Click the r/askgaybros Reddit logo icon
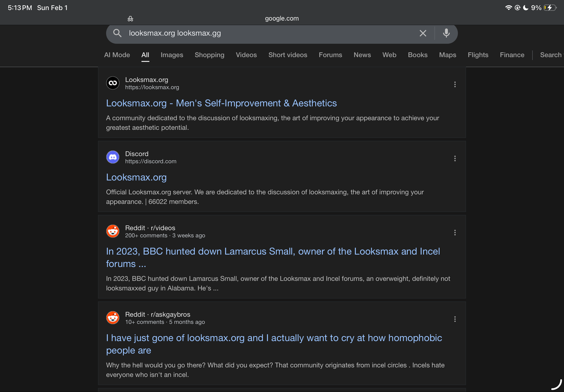This screenshot has height=392, width=564. [x=113, y=318]
